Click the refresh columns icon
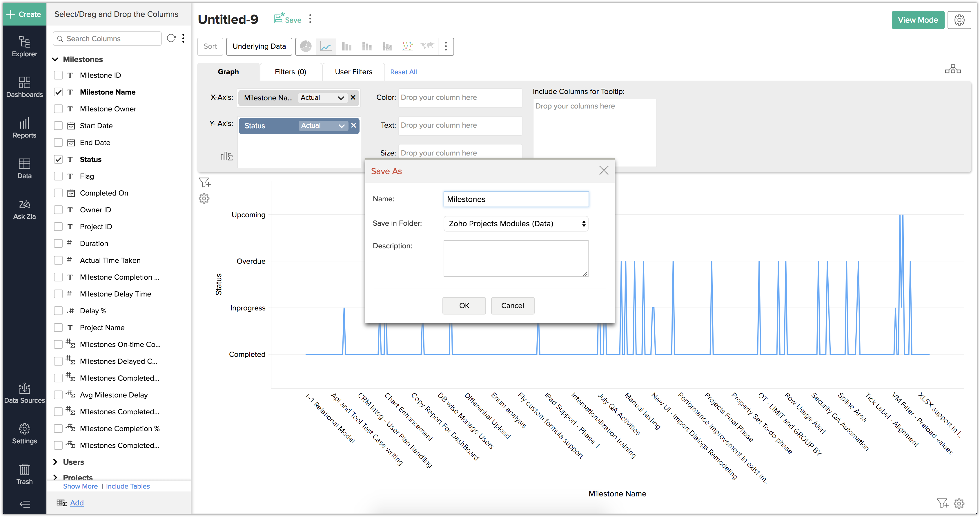This screenshot has width=980, height=517. click(x=171, y=39)
